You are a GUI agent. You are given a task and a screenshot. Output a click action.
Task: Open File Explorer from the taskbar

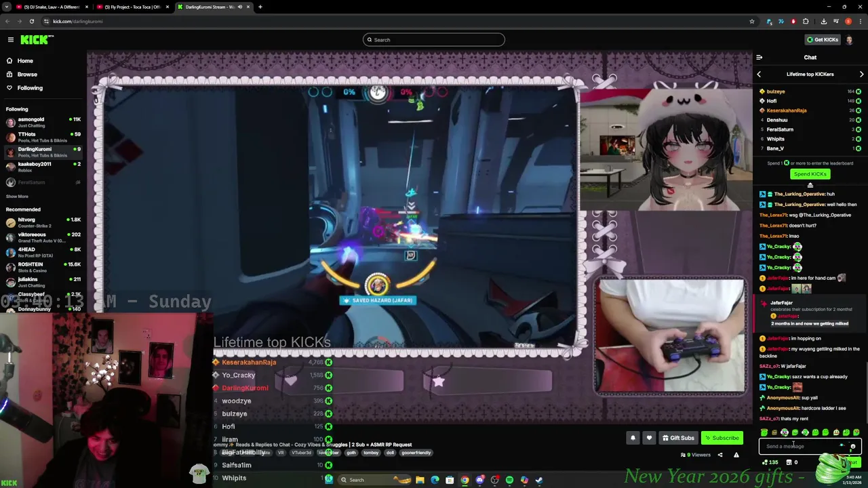[420, 480]
